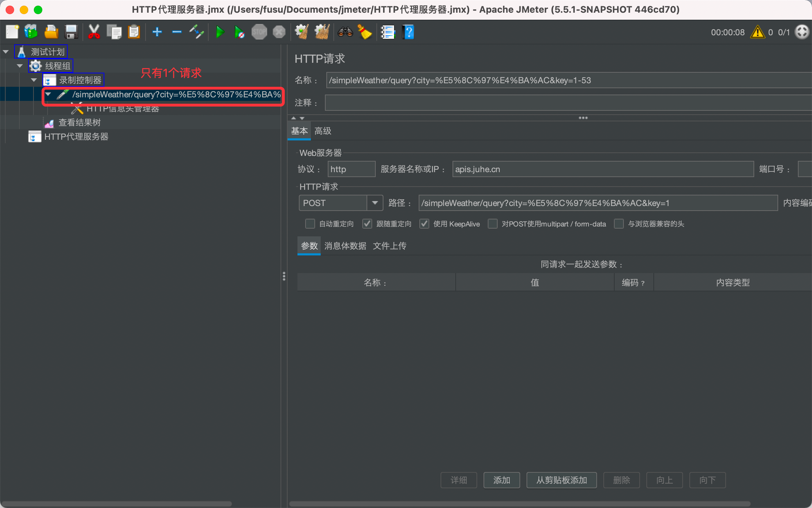Toggle the 使用 KeepAlive checkbox

pos(424,224)
